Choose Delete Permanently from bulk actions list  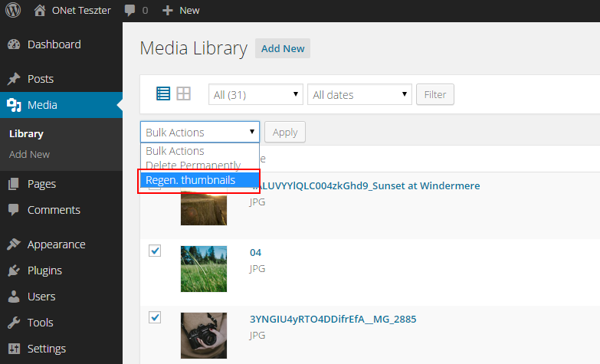pyautogui.click(x=193, y=165)
